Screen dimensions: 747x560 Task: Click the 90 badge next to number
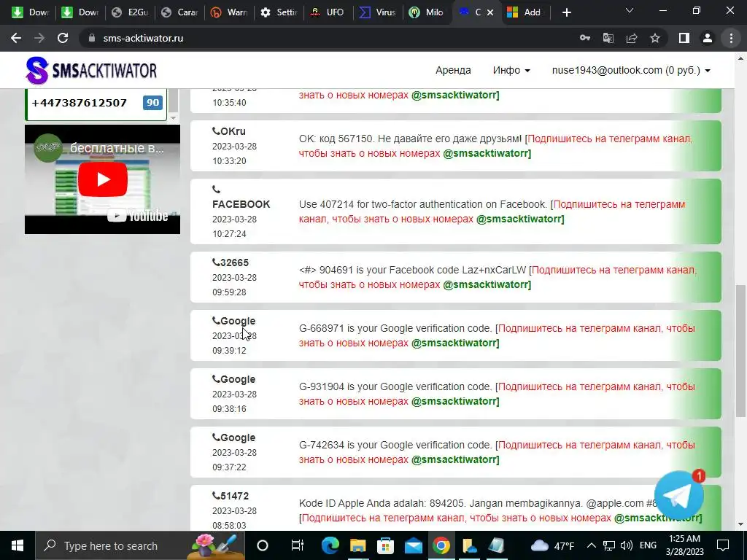click(x=153, y=103)
